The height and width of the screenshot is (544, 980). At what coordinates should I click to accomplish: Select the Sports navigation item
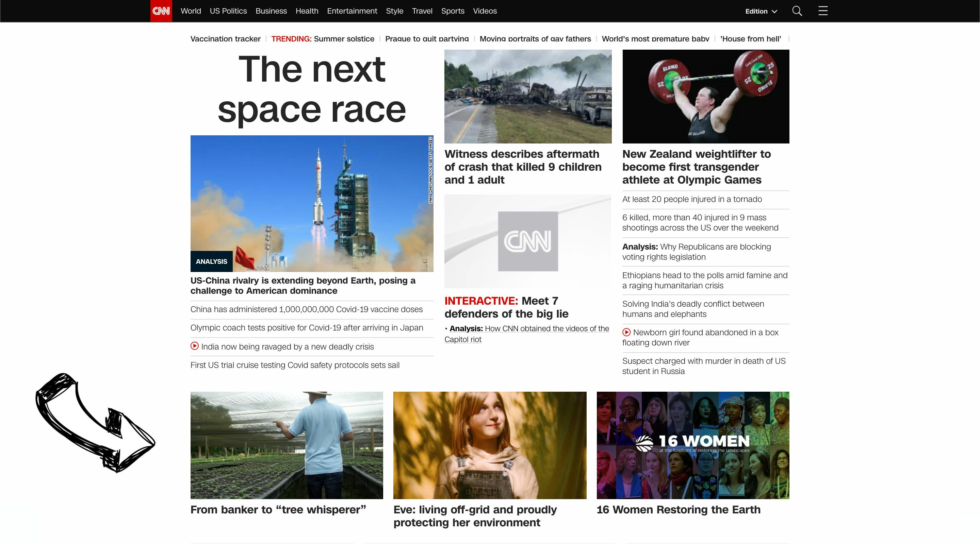pyautogui.click(x=452, y=11)
